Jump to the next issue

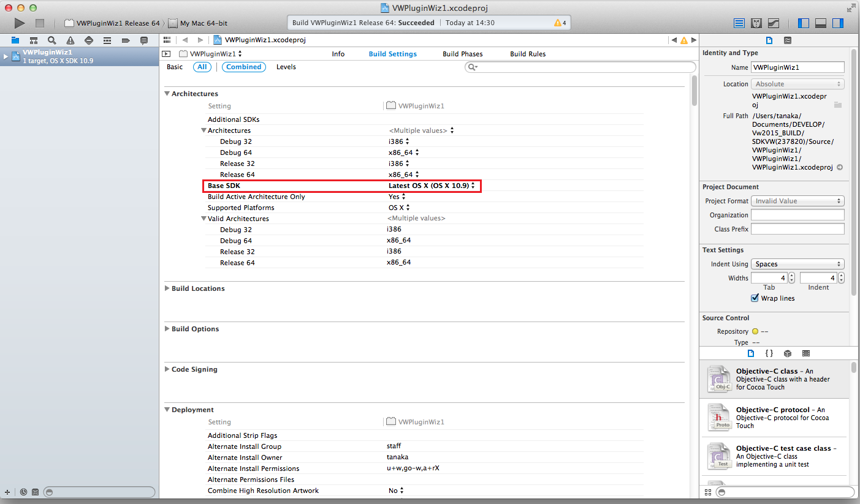pyautogui.click(x=693, y=40)
